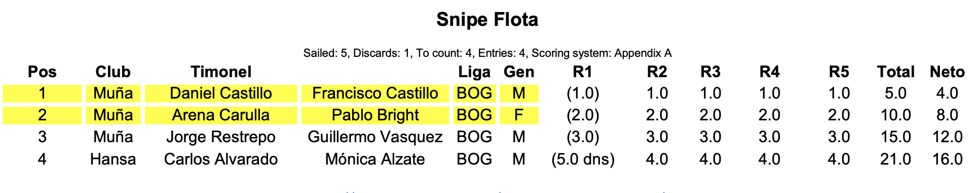Viewport: 980px width, 193px height.
Task: Select the Gen column header
Action: click(x=519, y=72)
